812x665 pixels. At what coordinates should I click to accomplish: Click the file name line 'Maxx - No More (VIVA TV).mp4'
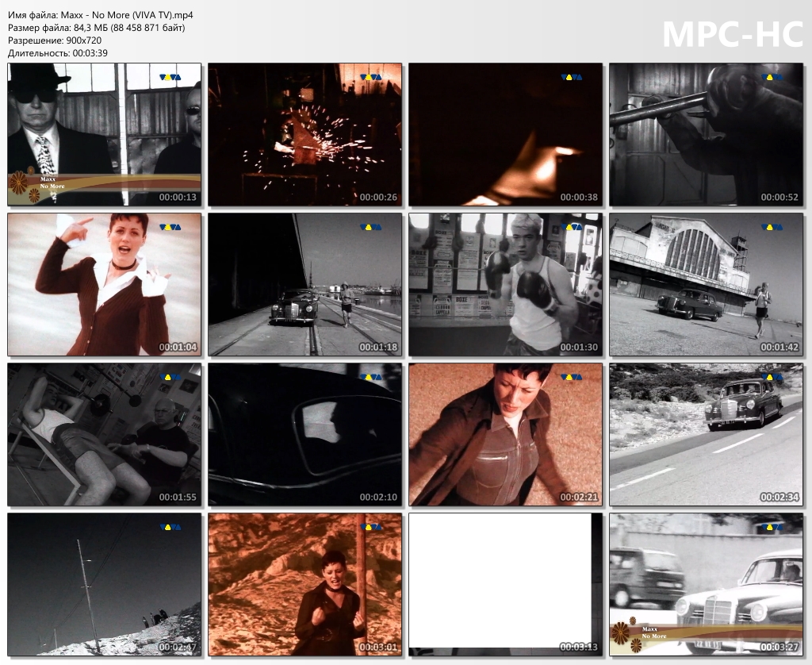(101, 15)
